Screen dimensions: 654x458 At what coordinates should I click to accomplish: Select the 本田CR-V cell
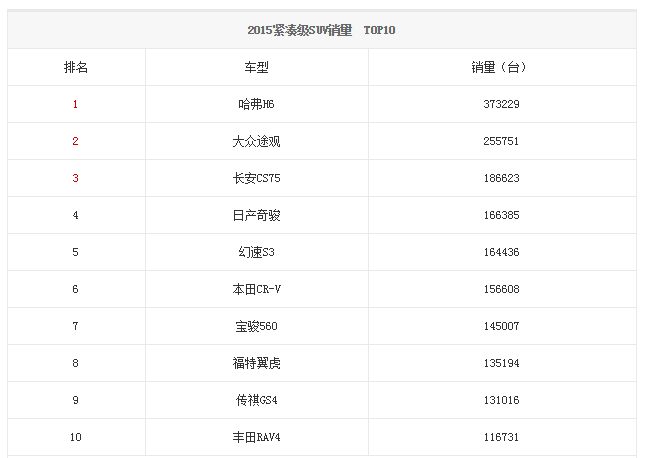256,289
